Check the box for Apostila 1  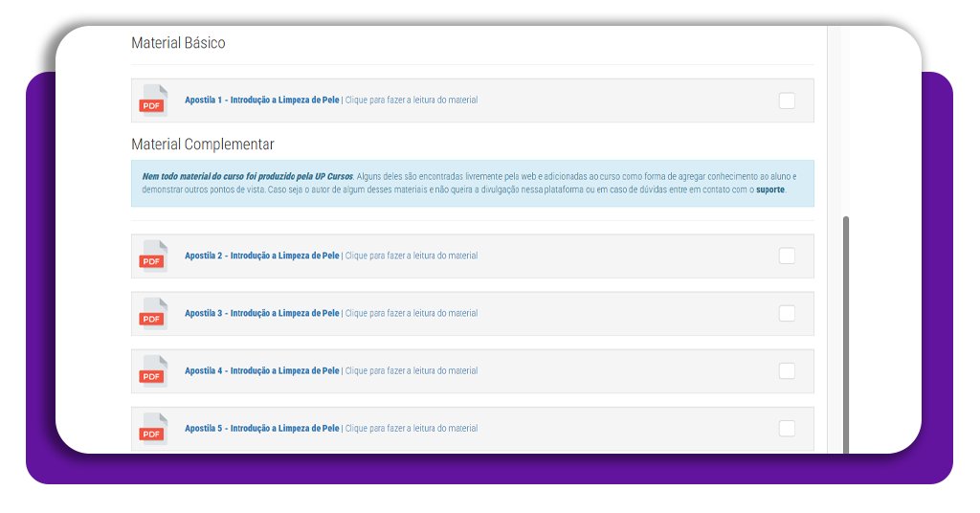tap(787, 100)
